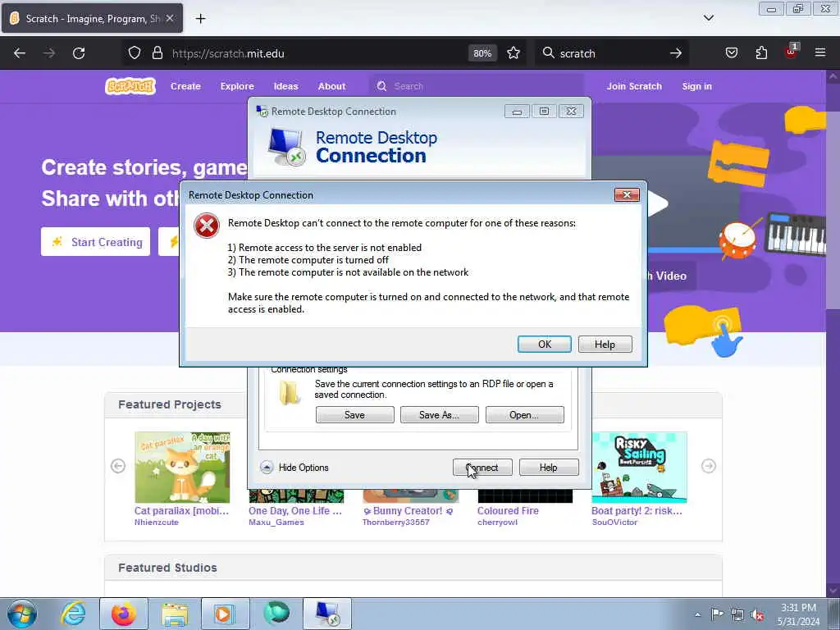The image size is (840, 630).
Task: Click the Bunny Creator! project title
Action: pos(409,510)
